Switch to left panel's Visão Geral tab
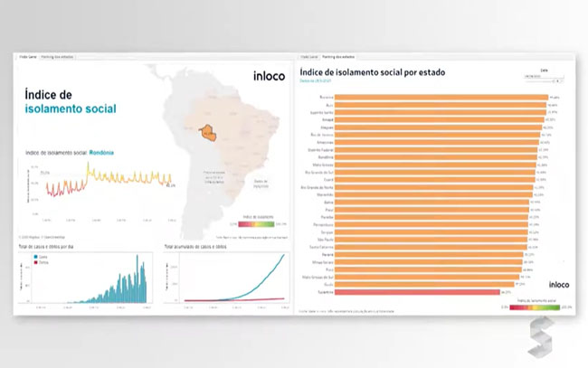 [28, 57]
